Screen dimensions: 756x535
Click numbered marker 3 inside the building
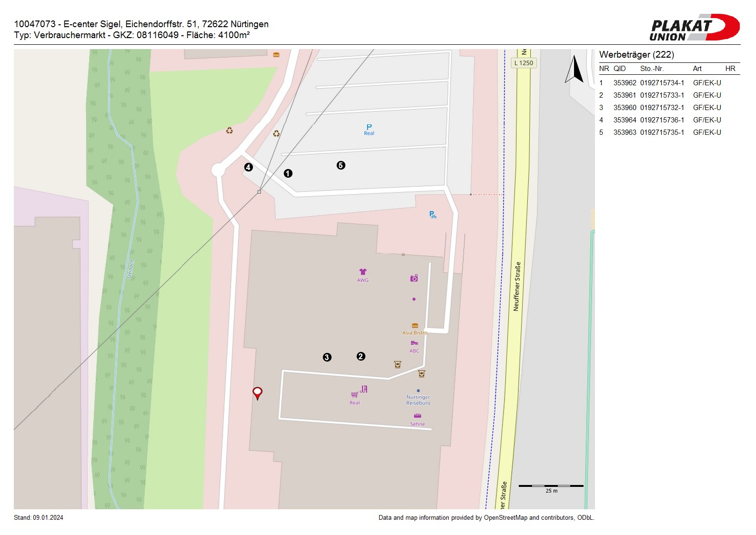(327, 357)
